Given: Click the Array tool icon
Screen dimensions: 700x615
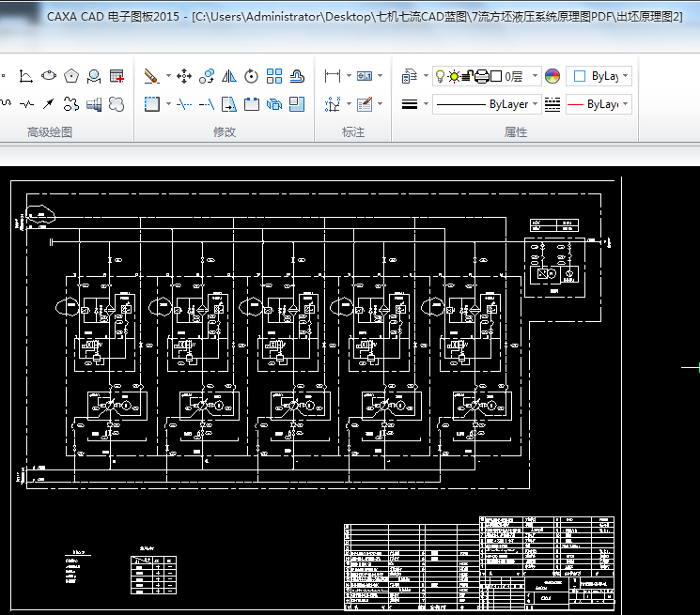Looking at the screenshot, I should [x=274, y=76].
